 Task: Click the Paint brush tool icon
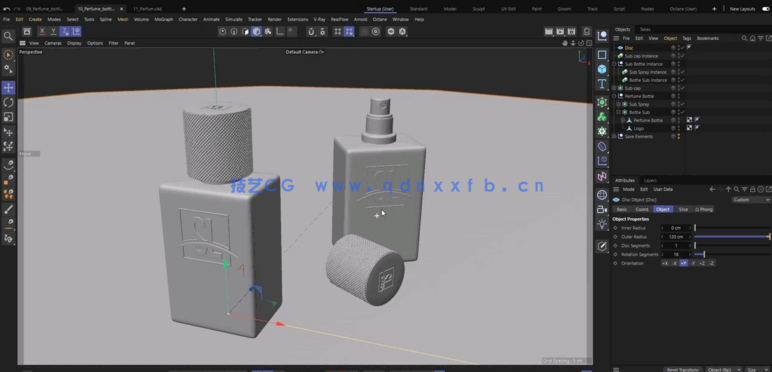[8, 210]
